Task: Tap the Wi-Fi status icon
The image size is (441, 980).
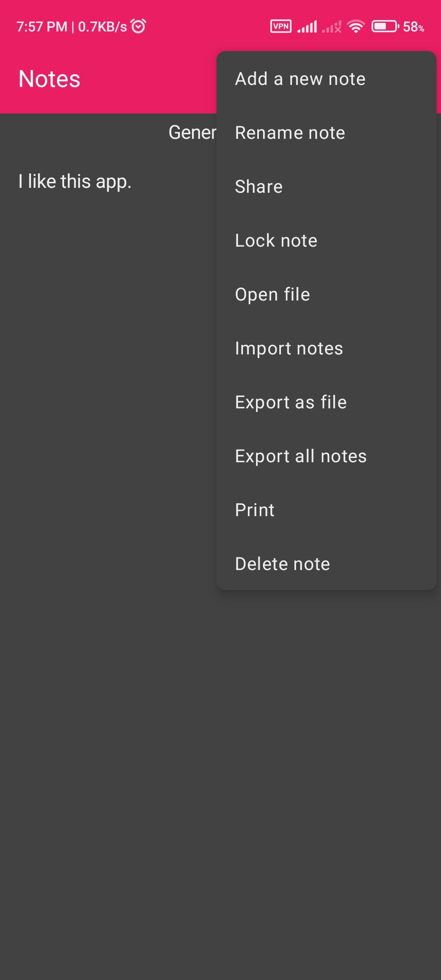Action: (x=356, y=27)
